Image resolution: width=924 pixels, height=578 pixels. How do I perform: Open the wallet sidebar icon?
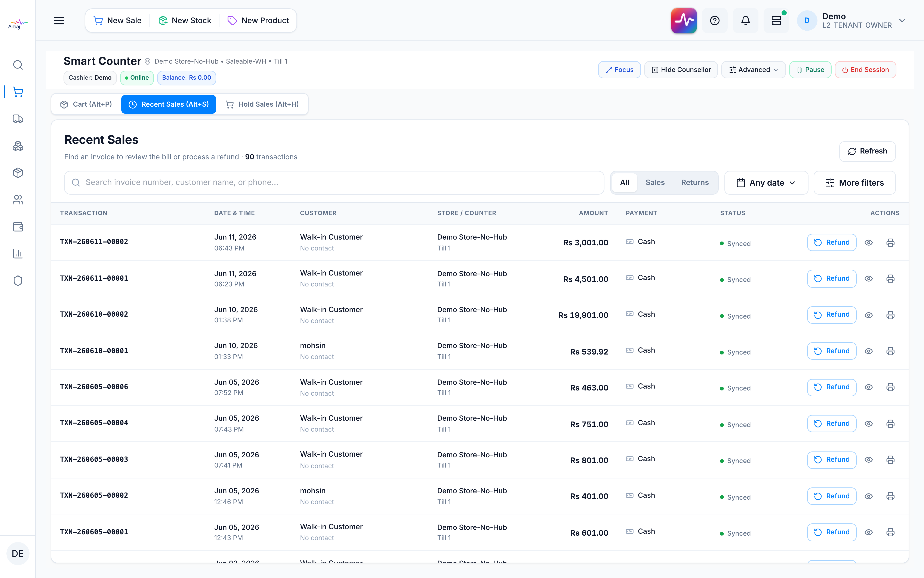[x=18, y=227]
